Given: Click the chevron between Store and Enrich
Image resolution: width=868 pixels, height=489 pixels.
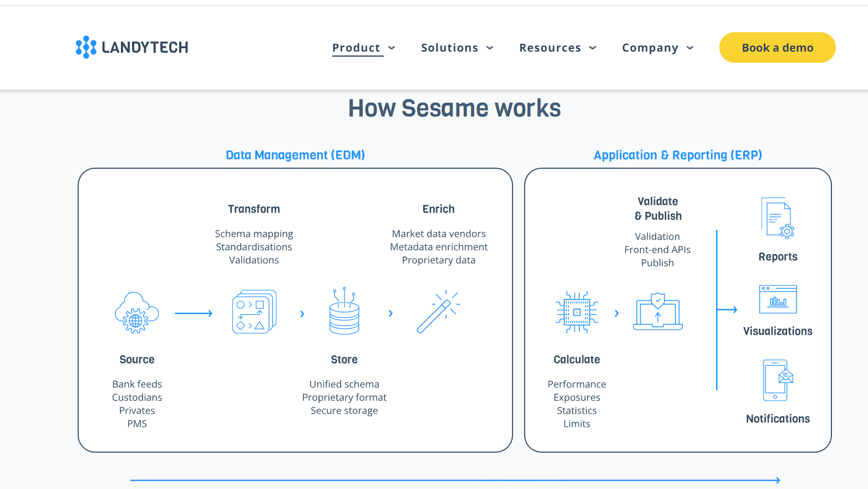Looking at the screenshot, I should 391,314.
